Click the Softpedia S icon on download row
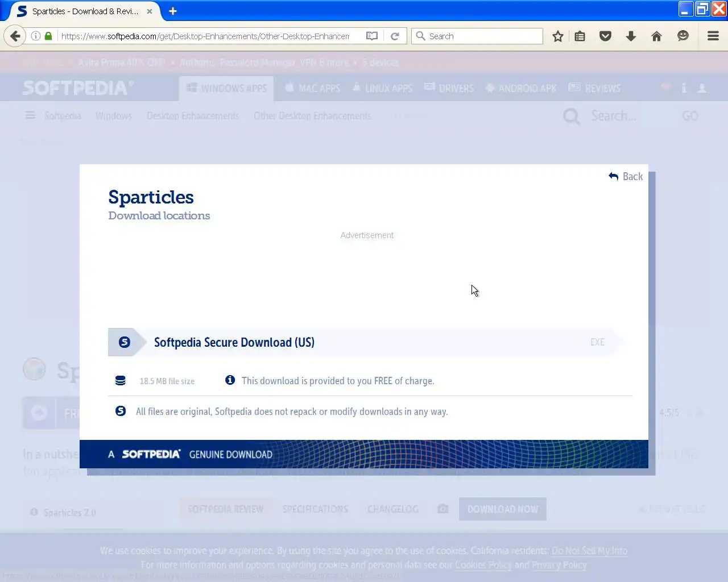Screen dimensions: 728x582 point(124,342)
